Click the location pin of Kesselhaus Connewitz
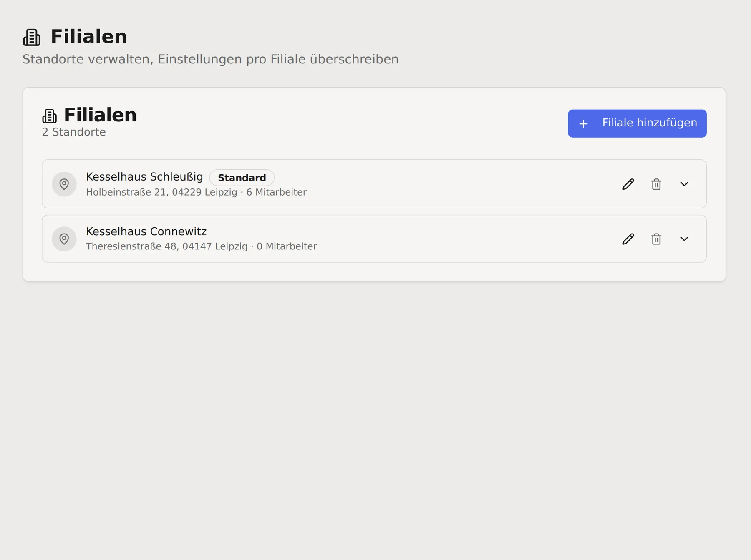Screen dimensions: 751x560 point(64,239)
